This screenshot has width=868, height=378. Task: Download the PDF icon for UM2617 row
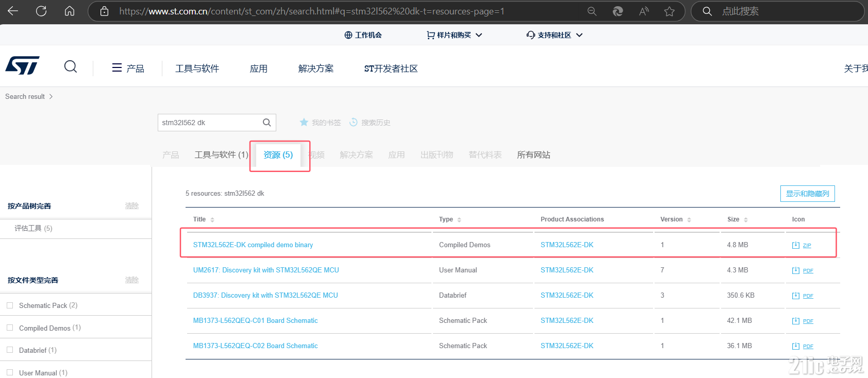(x=802, y=270)
